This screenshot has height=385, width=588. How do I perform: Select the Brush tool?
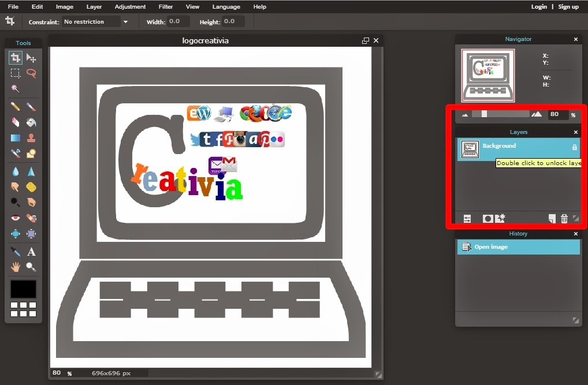point(31,107)
